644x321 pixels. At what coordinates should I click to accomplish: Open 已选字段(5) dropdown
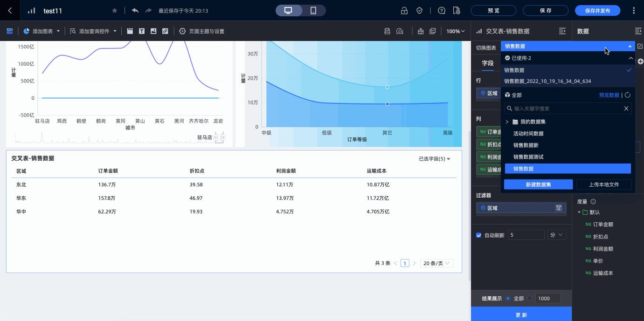435,159
